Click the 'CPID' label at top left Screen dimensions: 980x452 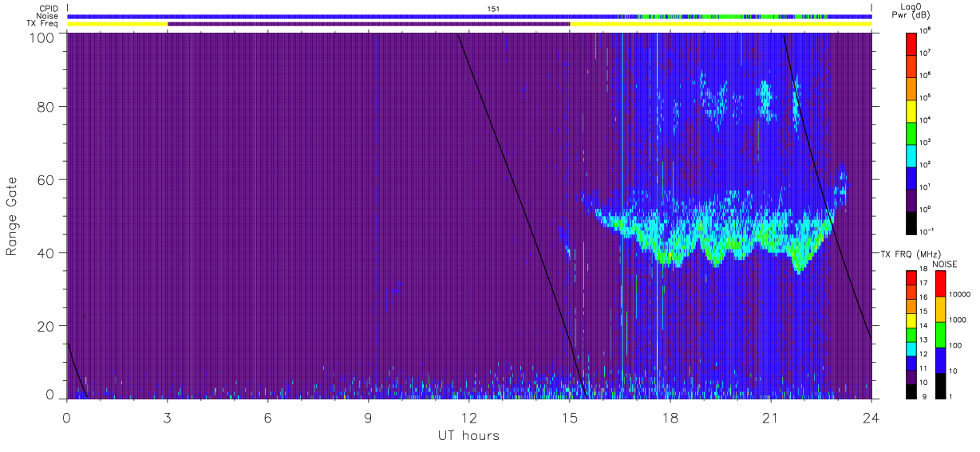[x=48, y=9]
